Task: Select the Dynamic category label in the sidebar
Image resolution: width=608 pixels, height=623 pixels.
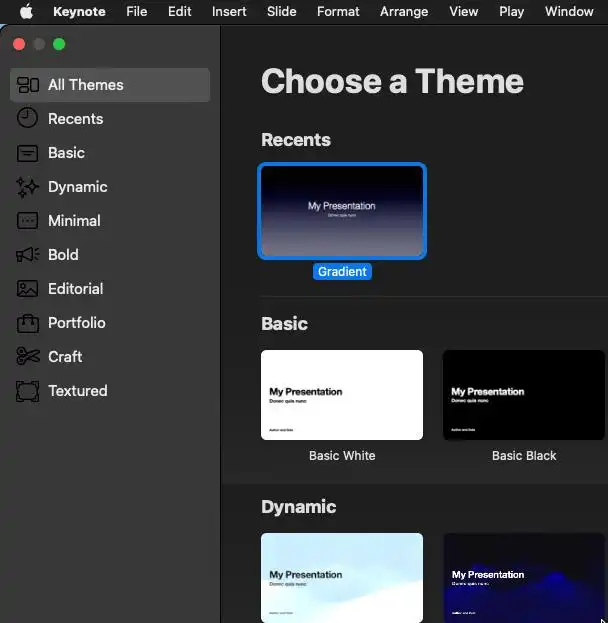Action: coord(77,187)
